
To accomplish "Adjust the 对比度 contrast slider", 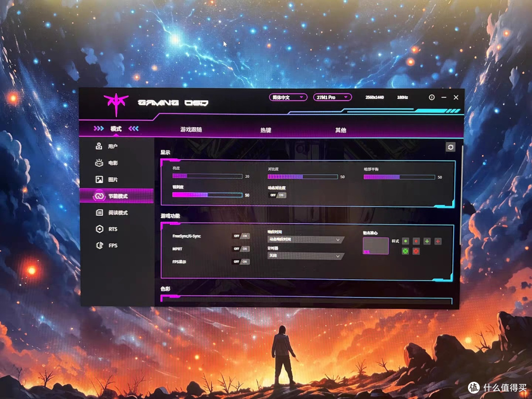I will pyautogui.click(x=302, y=177).
